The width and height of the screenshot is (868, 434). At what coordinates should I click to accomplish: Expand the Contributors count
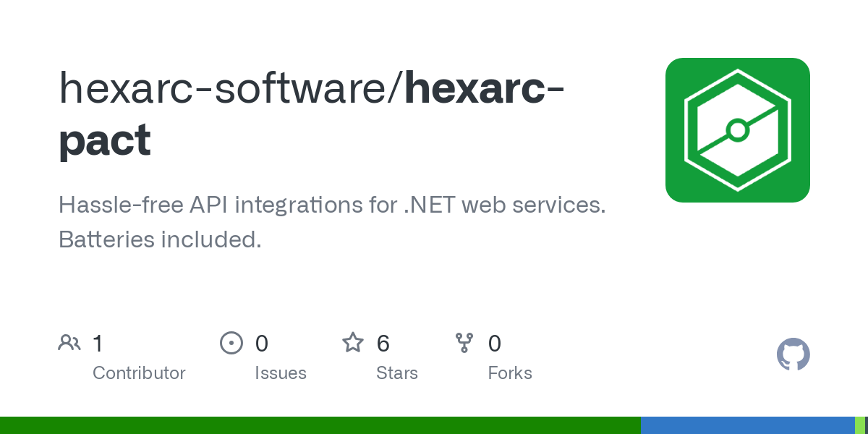pyautogui.click(x=98, y=344)
